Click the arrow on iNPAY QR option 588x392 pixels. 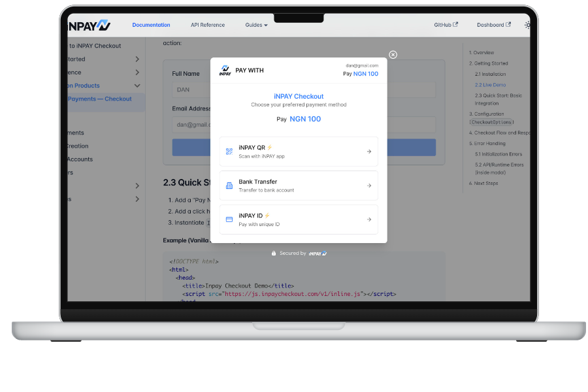point(369,152)
